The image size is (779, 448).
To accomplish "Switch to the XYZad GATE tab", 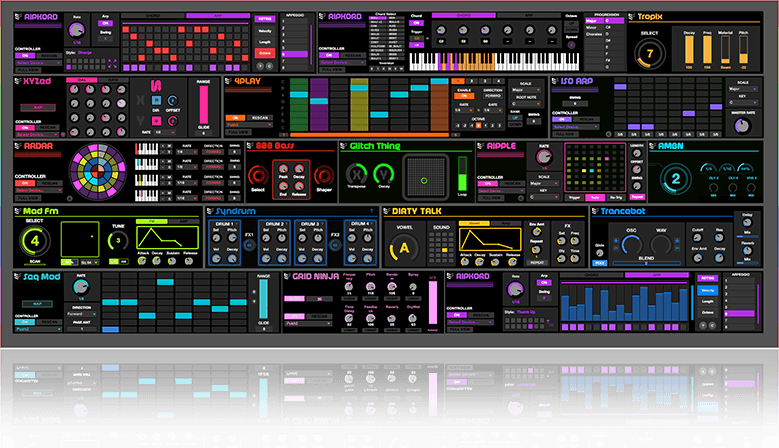I will coord(113,80).
